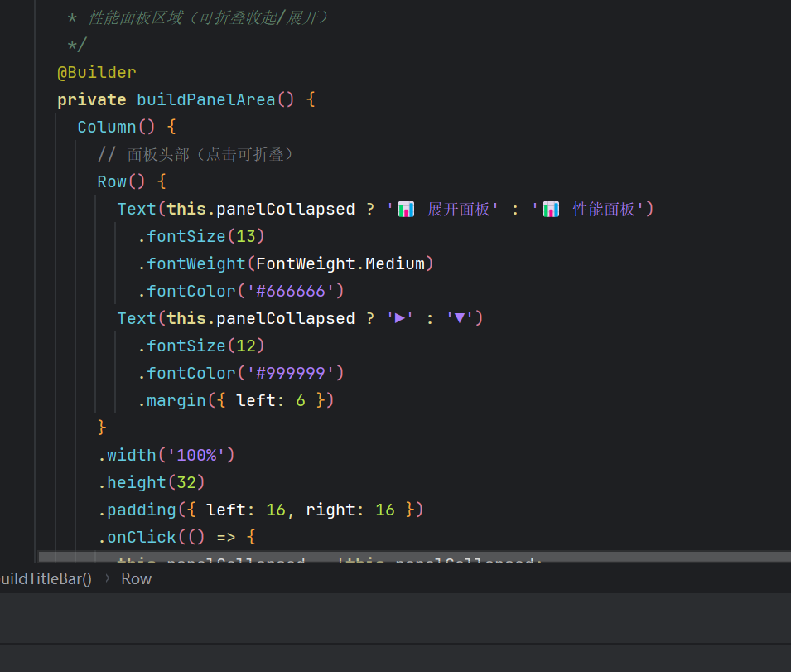
Task: Click the '.fontSize(12)' line
Action: click(x=200, y=346)
